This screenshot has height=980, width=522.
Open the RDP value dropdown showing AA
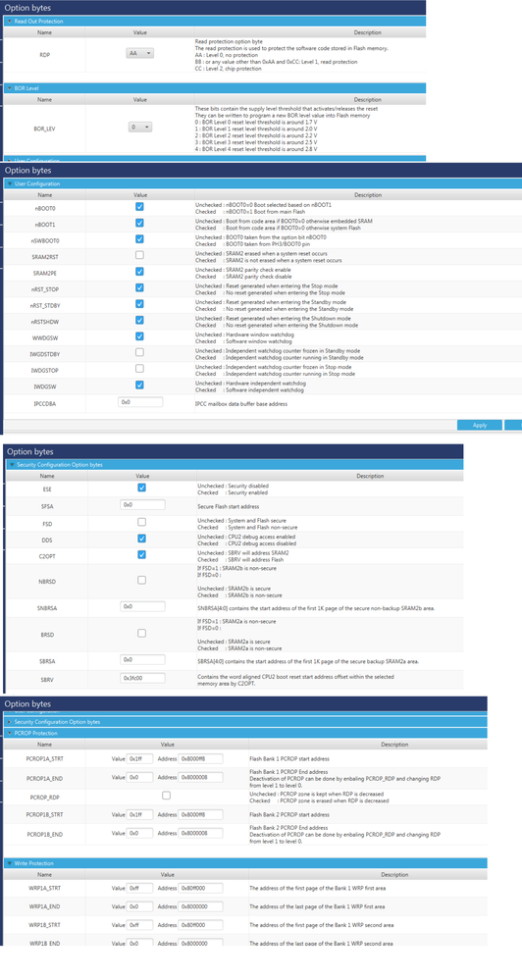pyautogui.click(x=140, y=54)
